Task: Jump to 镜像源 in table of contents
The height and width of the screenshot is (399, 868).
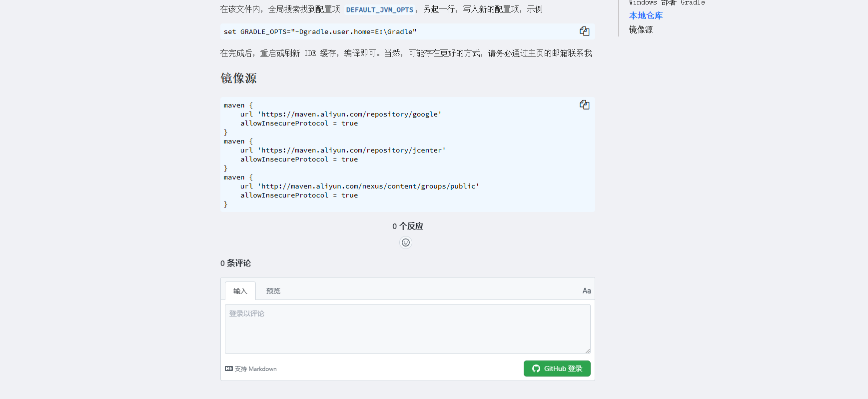Action: [641, 29]
